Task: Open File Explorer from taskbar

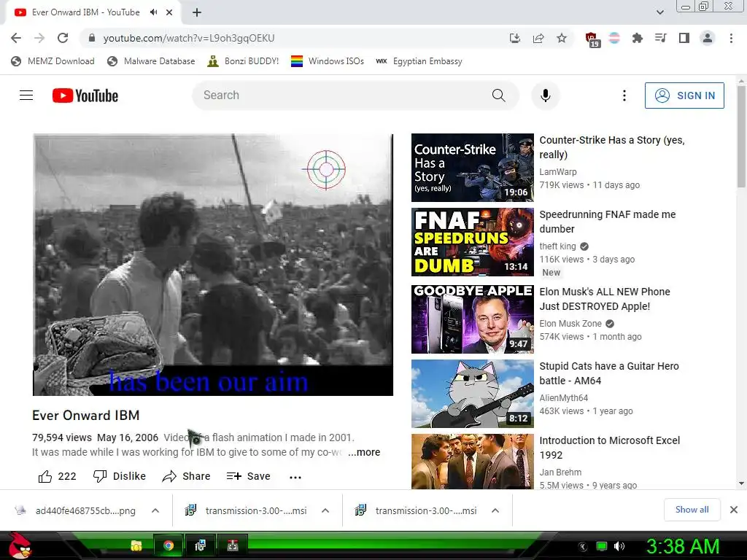Action: [136, 545]
